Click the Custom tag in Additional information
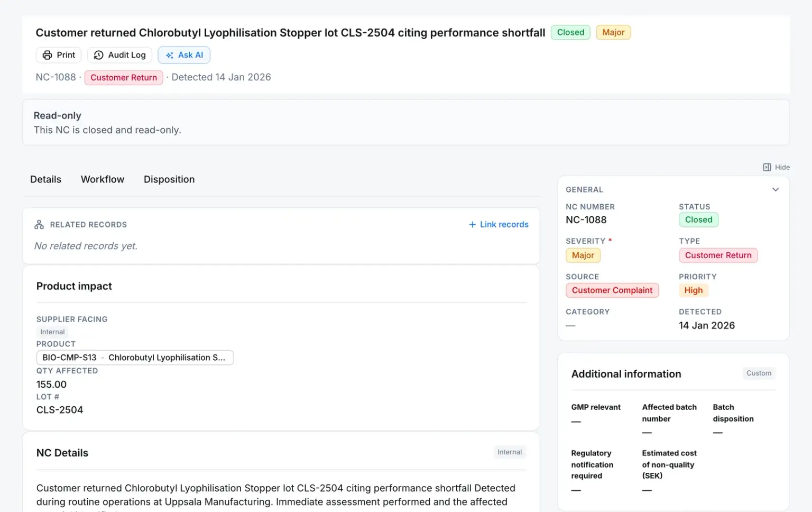 click(759, 373)
